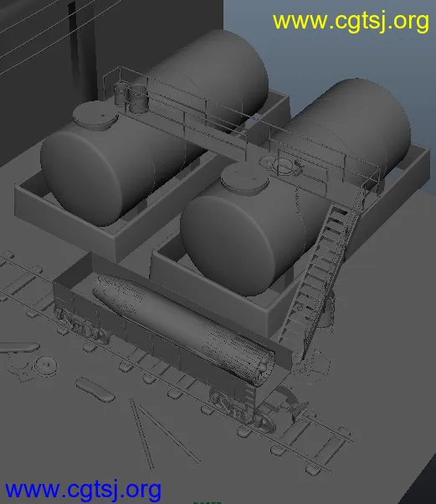This screenshot has height=504, width=436.
Task: Select the round hatch on the front-left tank
Action: (95, 116)
